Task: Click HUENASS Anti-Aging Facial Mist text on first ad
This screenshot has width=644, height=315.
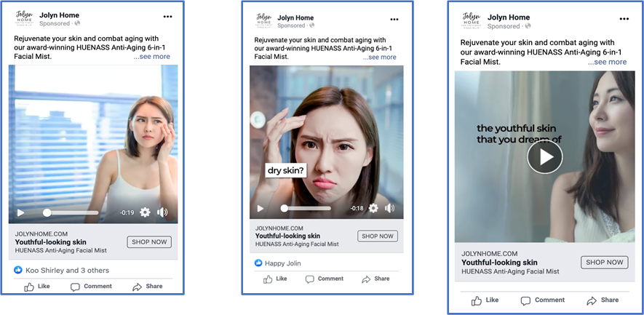Action: click(61, 250)
